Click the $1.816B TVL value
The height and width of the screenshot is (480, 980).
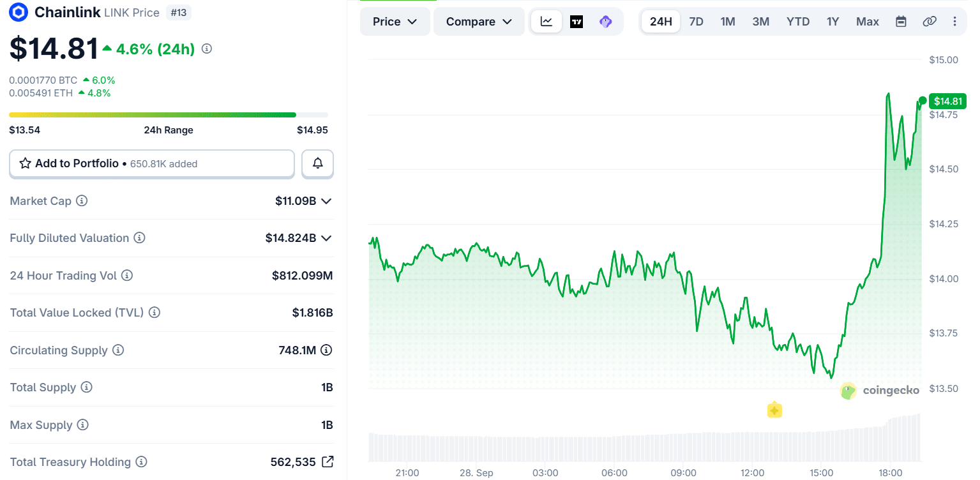(313, 313)
